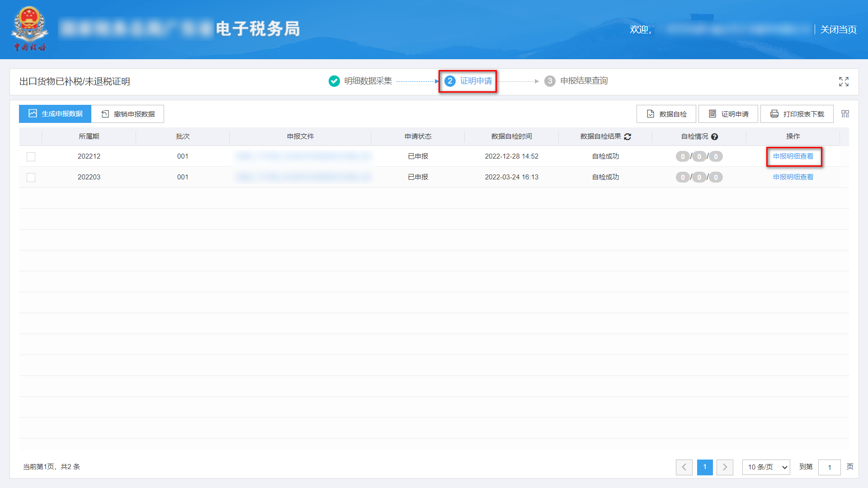Open 申报明细查看 link for 202203 row
868x488 pixels.
793,177
